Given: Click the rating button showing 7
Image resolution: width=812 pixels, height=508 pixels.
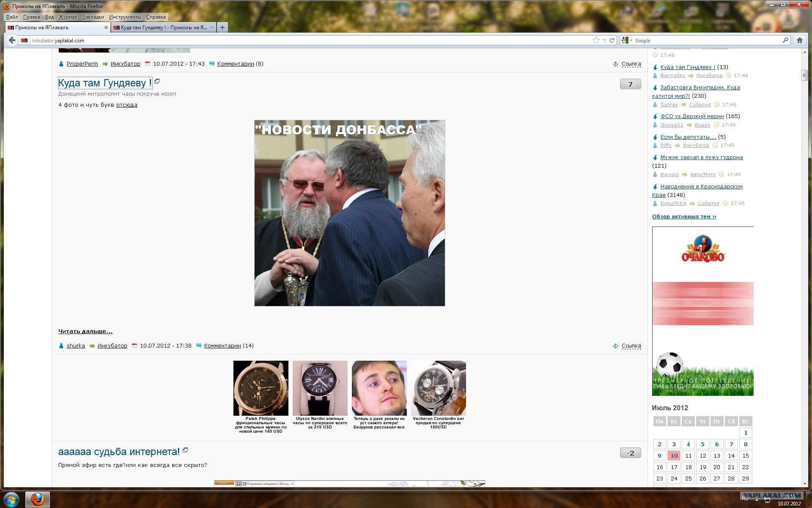Looking at the screenshot, I should (x=630, y=84).
